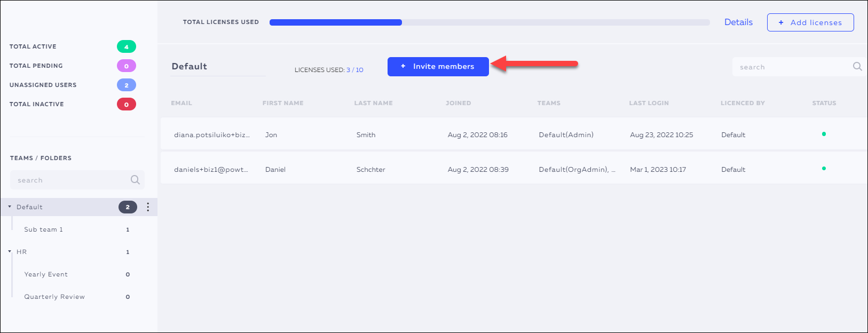The height and width of the screenshot is (333, 868).
Task: Click the Total Active green count badge
Action: click(x=127, y=46)
